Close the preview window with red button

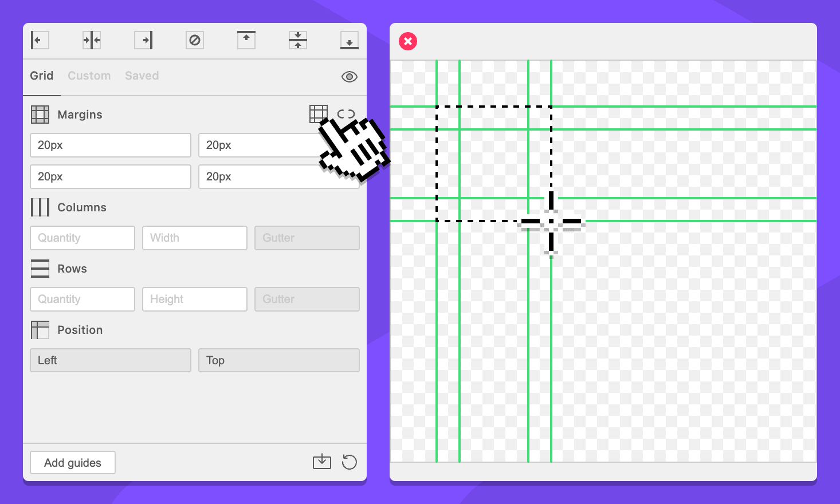pyautogui.click(x=408, y=41)
